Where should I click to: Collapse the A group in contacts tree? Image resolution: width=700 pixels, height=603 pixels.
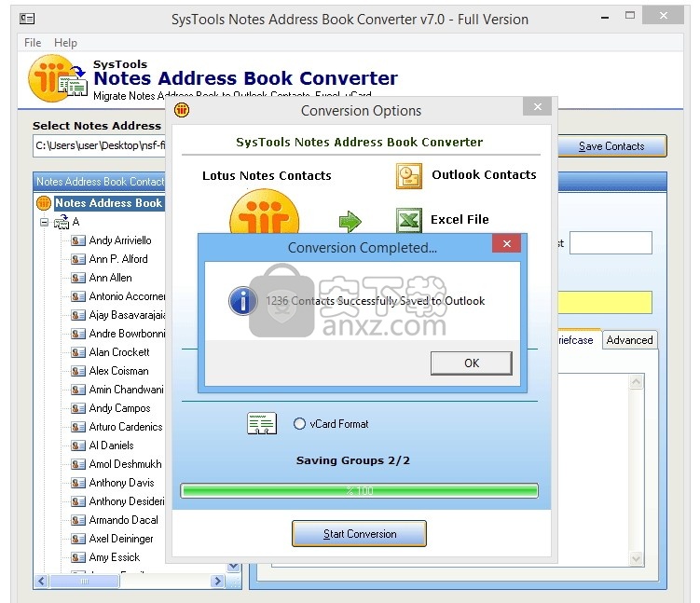click(44, 222)
